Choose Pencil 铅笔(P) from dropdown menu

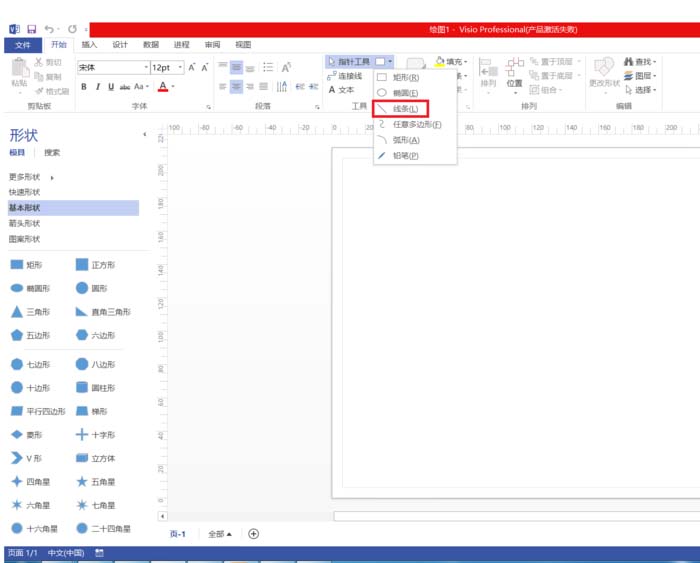point(415,156)
